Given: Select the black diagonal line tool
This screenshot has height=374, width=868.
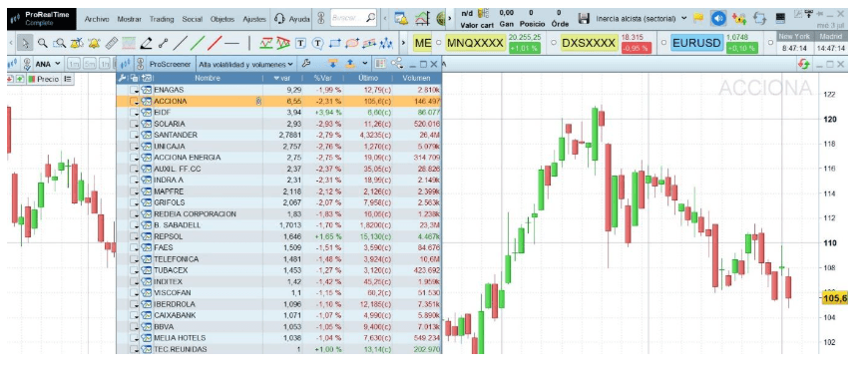Looking at the screenshot, I should pyautogui.click(x=180, y=43).
